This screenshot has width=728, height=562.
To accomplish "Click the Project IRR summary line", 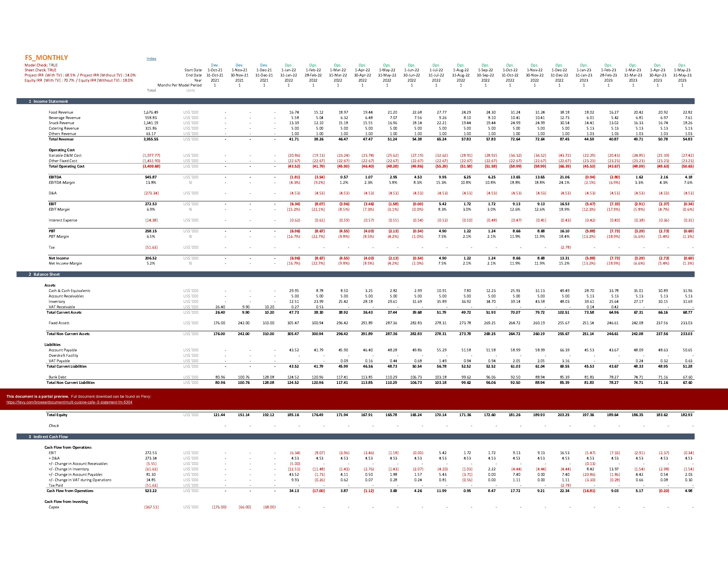I will point(80,75).
